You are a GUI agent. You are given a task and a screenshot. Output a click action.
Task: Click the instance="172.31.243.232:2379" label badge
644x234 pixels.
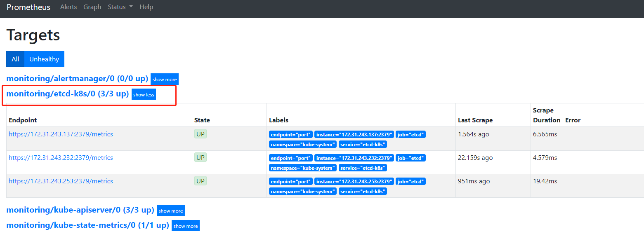pos(354,158)
